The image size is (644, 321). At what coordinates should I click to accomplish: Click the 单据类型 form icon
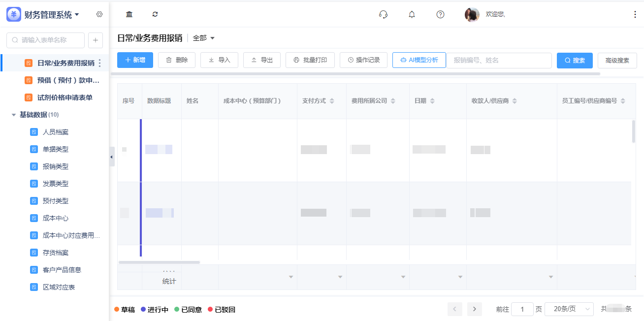(34, 149)
